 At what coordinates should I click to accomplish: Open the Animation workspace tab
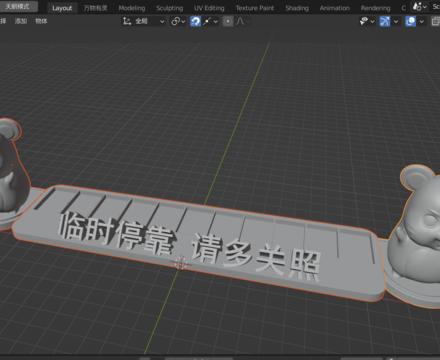(335, 8)
